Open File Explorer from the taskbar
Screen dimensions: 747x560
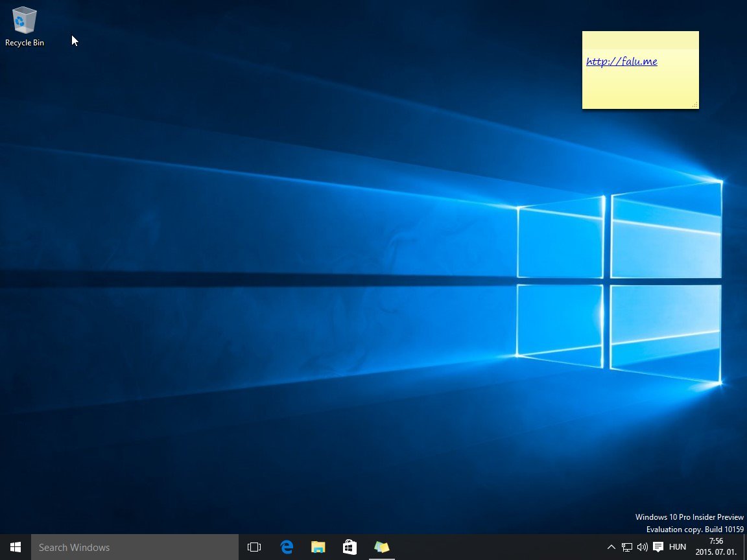coord(318,547)
